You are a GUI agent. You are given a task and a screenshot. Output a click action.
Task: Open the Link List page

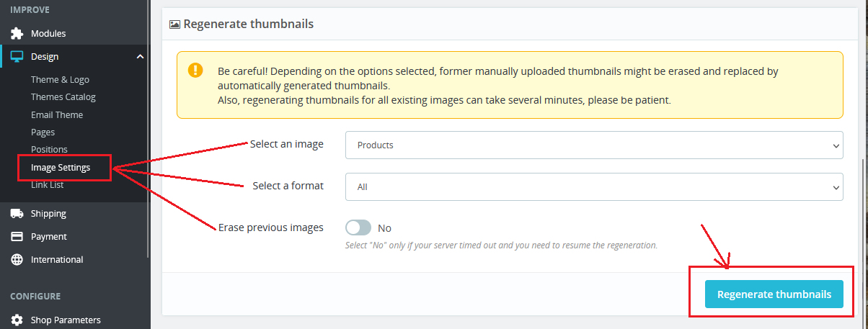click(x=47, y=185)
